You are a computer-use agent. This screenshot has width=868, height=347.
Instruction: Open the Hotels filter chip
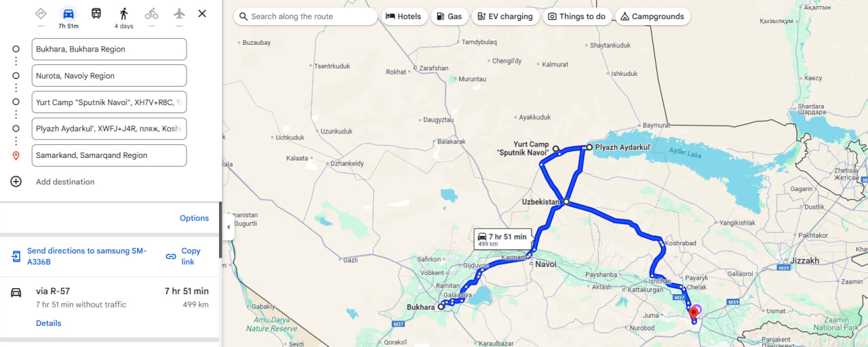(403, 16)
